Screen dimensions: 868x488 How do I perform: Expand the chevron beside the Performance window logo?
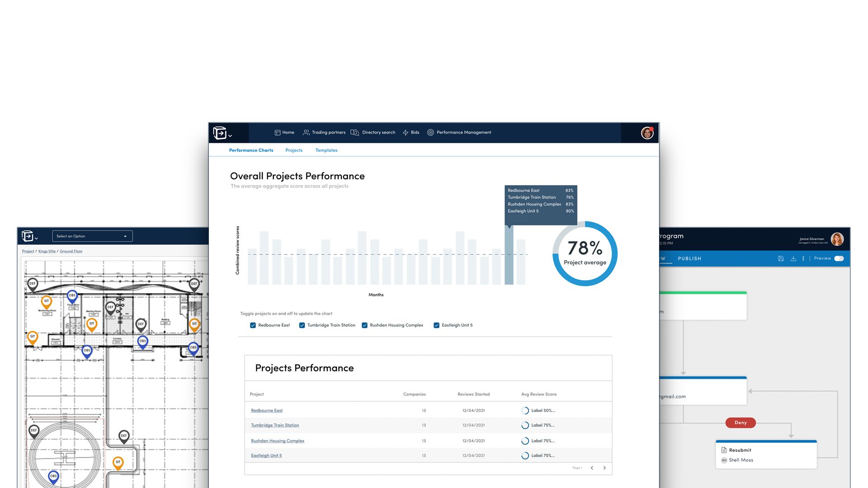point(230,136)
